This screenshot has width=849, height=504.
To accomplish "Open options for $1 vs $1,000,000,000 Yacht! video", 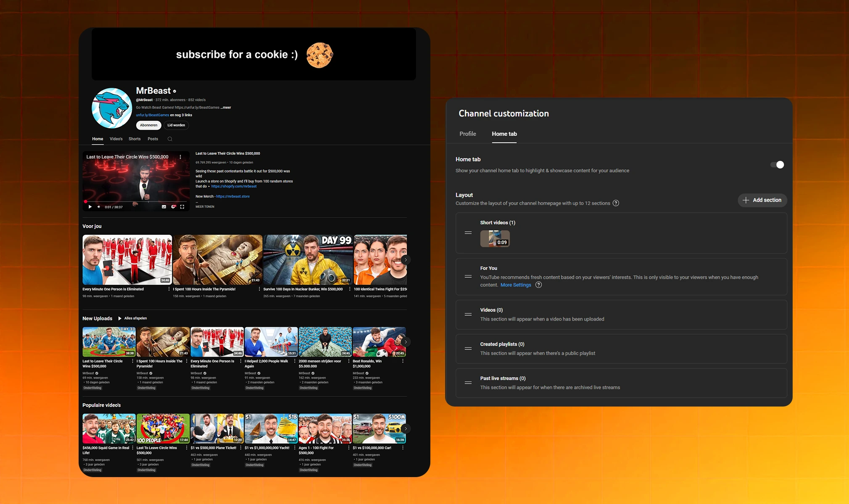I will (x=295, y=448).
